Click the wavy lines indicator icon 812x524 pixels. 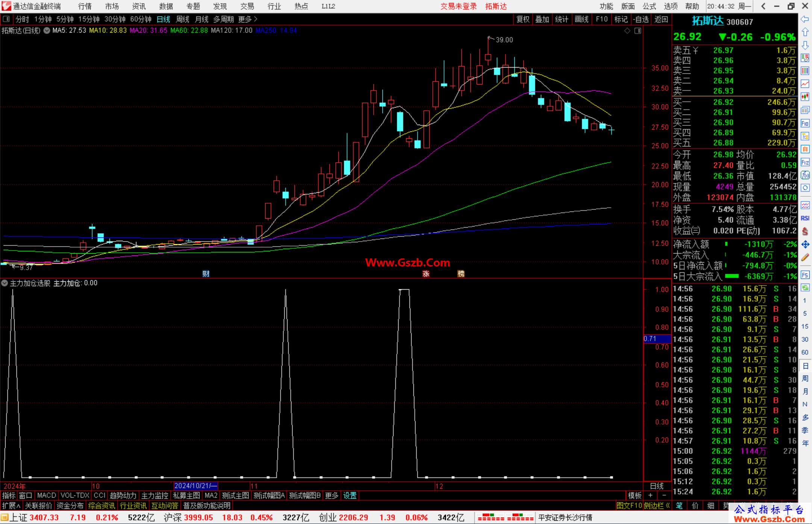click(805, 205)
